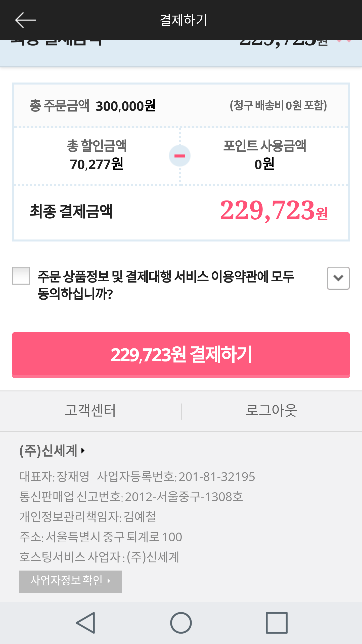
Task: Tap the 사업자등록번호 201-81-32195 text
Action: tap(176, 476)
